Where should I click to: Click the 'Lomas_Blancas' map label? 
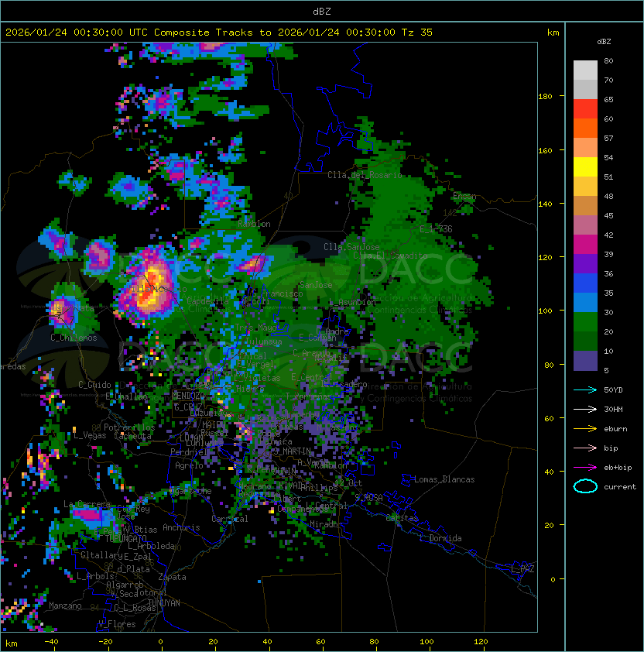click(444, 479)
